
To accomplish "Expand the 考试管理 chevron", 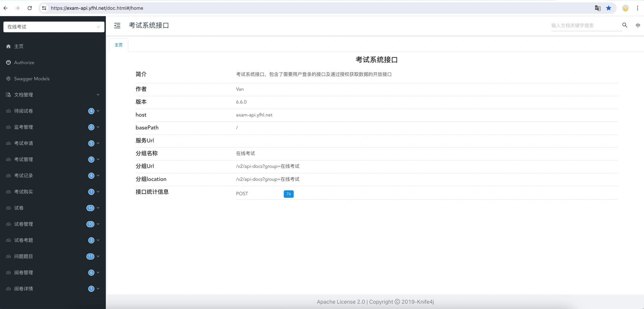I will [98, 160].
